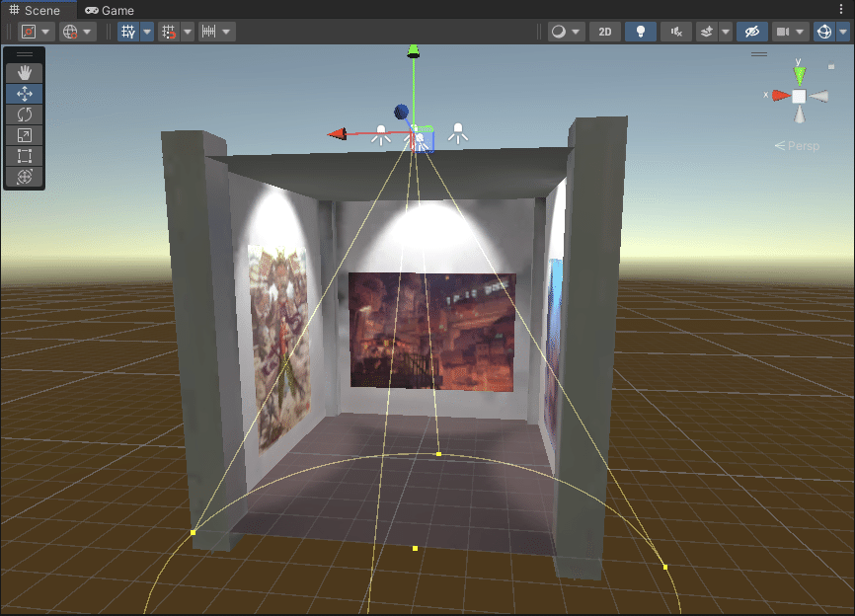Select the right wall blue painting
Screen dimensions: 855x616
point(553,351)
